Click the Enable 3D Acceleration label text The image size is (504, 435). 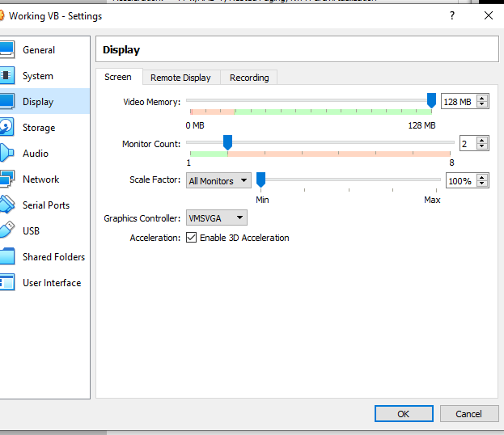(x=244, y=238)
